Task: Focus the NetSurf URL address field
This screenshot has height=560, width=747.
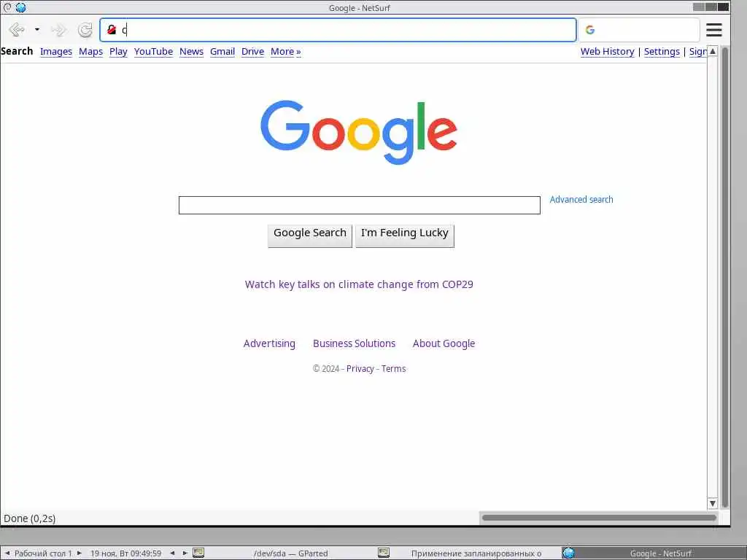Action: pyautogui.click(x=338, y=30)
